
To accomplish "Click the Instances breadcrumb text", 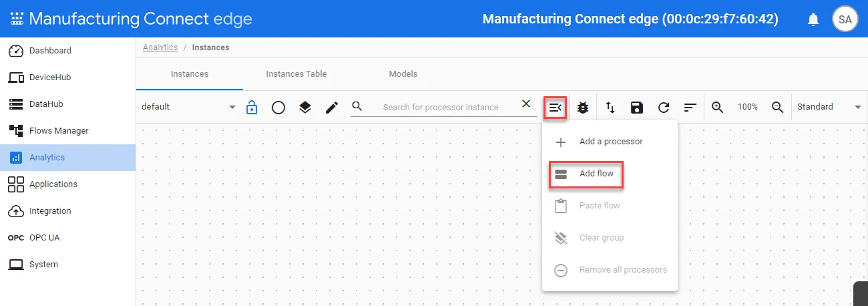I will (210, 47).
